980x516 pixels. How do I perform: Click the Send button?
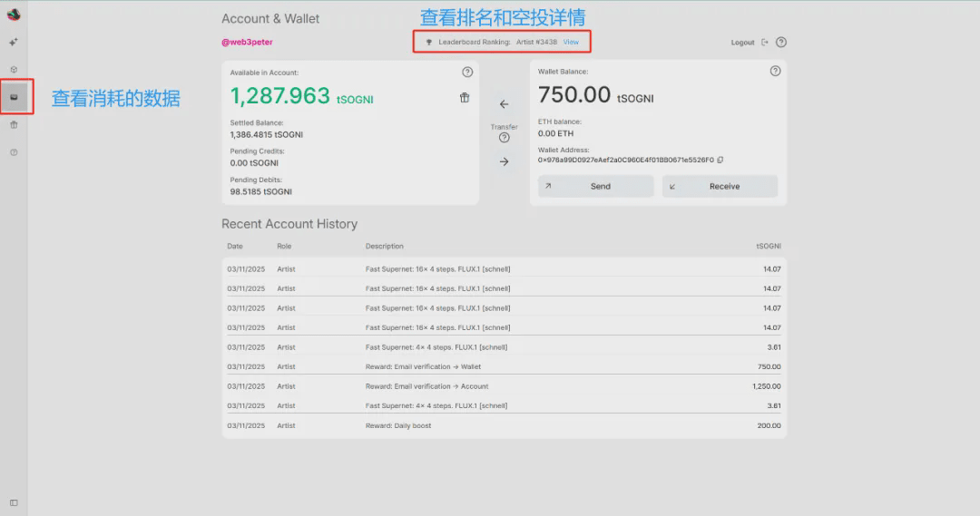[595, 186]
